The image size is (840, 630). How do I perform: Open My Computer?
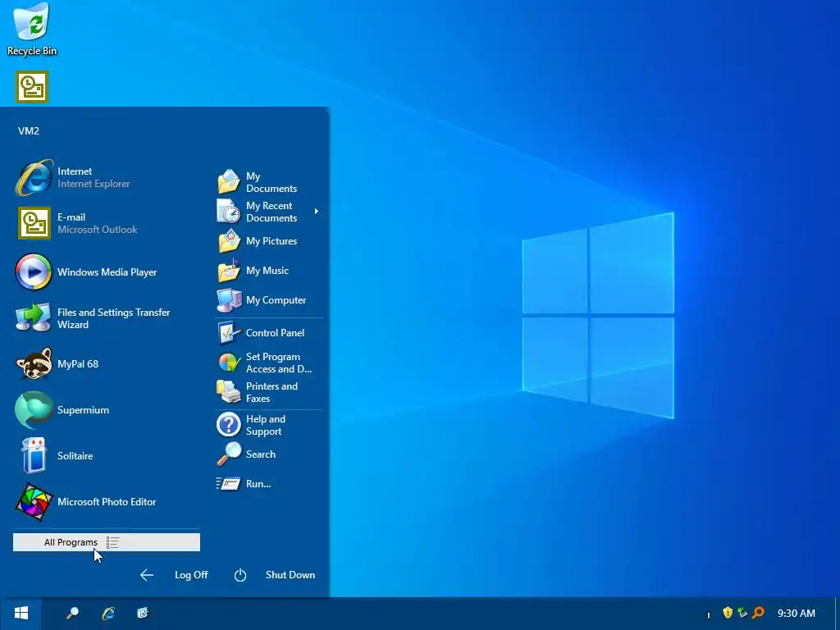(269, 300)
